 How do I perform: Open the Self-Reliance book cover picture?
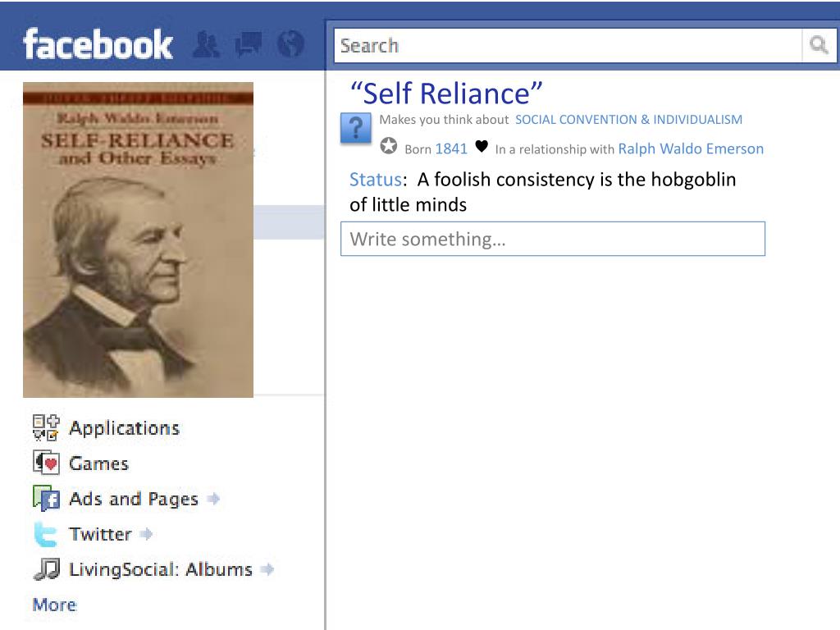[138, 240]
